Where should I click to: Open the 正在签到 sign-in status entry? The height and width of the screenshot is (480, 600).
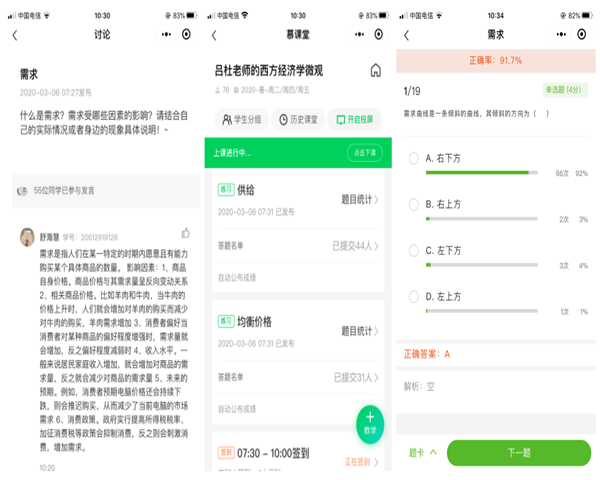coord(360,462)
